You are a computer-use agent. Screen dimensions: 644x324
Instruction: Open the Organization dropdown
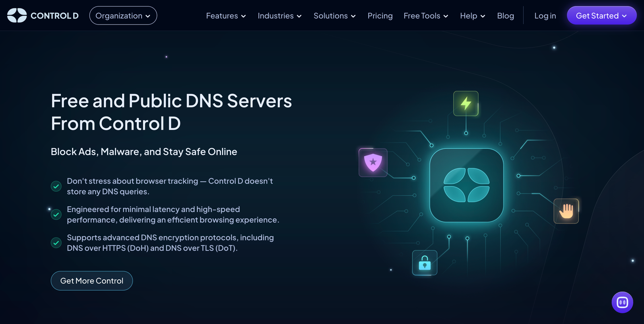pos(123,16)
